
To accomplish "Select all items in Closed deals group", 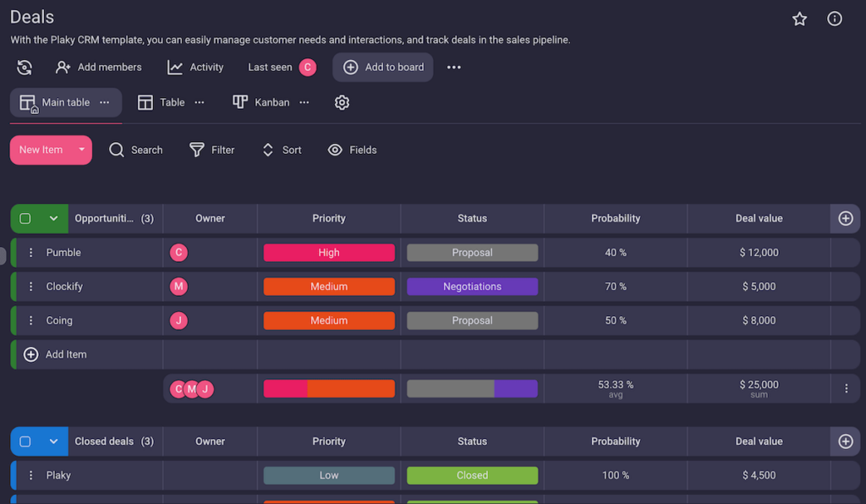I will (x=26, y=441).
